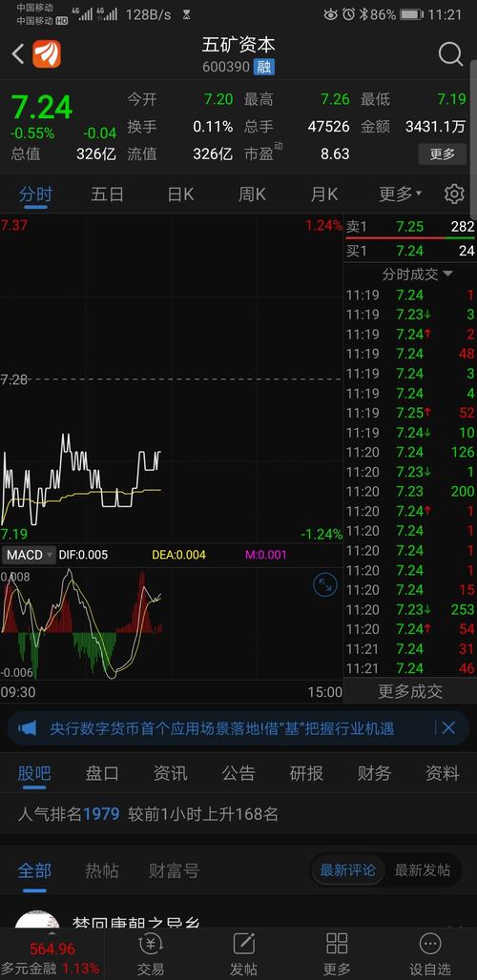Tap the current price 7.24
This screenshot has width=477, height=980.
[42, 108]
